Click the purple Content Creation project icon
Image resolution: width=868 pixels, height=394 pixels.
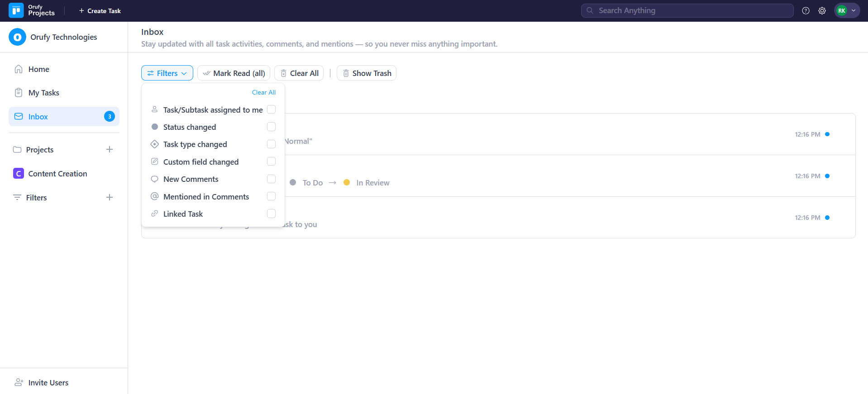19,174
